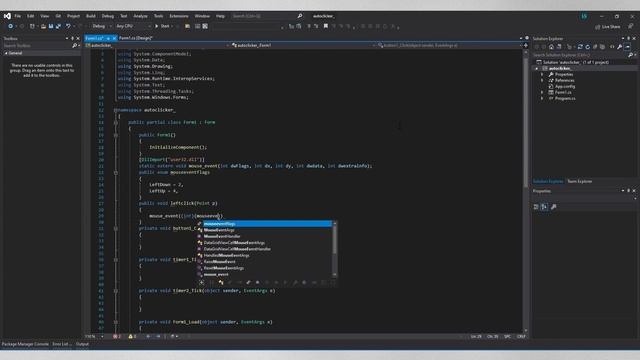Open the Error List tab
Image resolution: width=640 pixels, height=360 pixels.
click(x=61, y=344)
